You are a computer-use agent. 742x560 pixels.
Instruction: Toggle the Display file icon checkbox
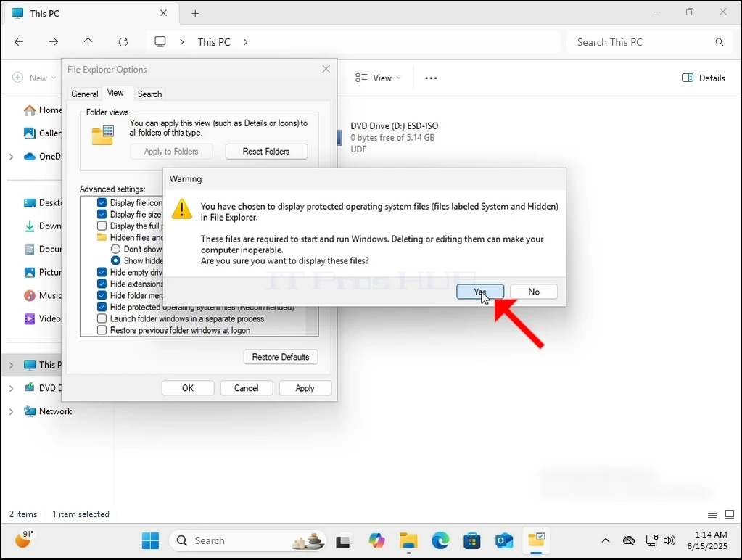102,202
